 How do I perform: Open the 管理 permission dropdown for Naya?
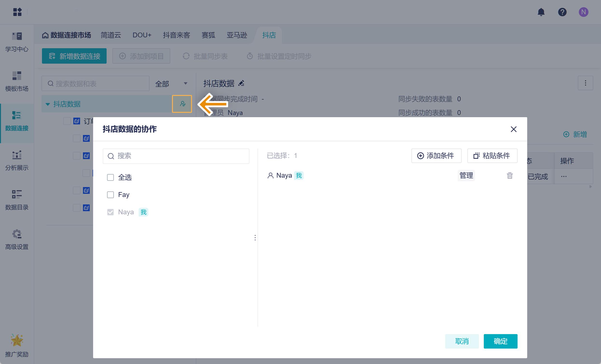click(x=466, y=175)
